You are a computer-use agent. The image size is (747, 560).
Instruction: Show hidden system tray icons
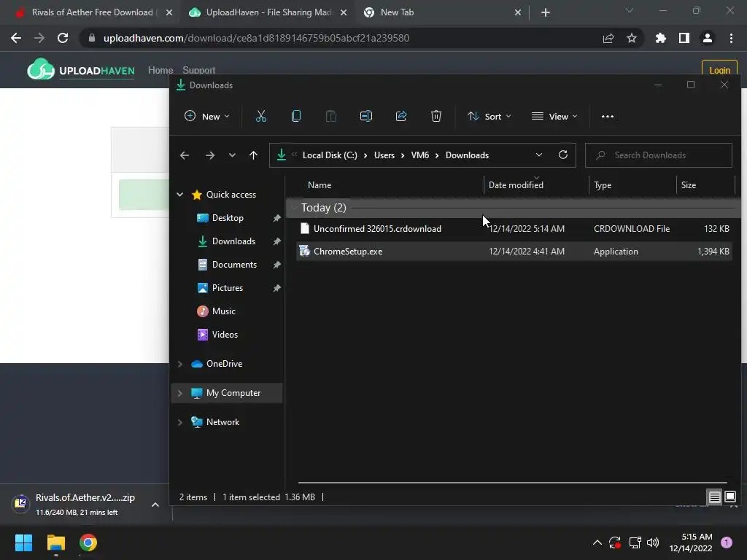tap(597, 542)
